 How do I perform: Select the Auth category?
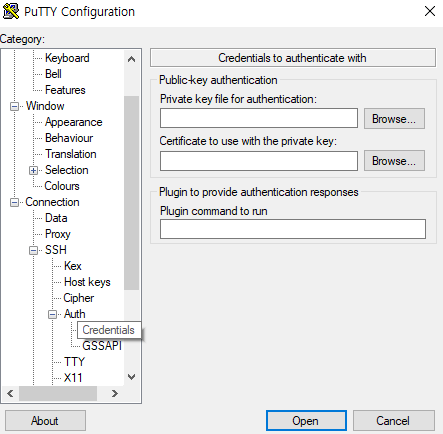[x=75, y=314]
